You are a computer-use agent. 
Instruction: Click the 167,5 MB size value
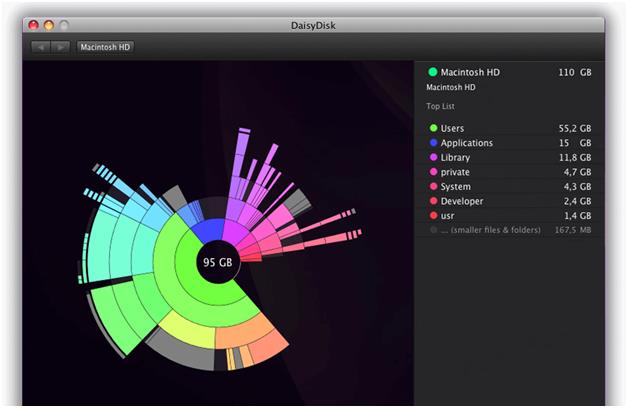573,230
